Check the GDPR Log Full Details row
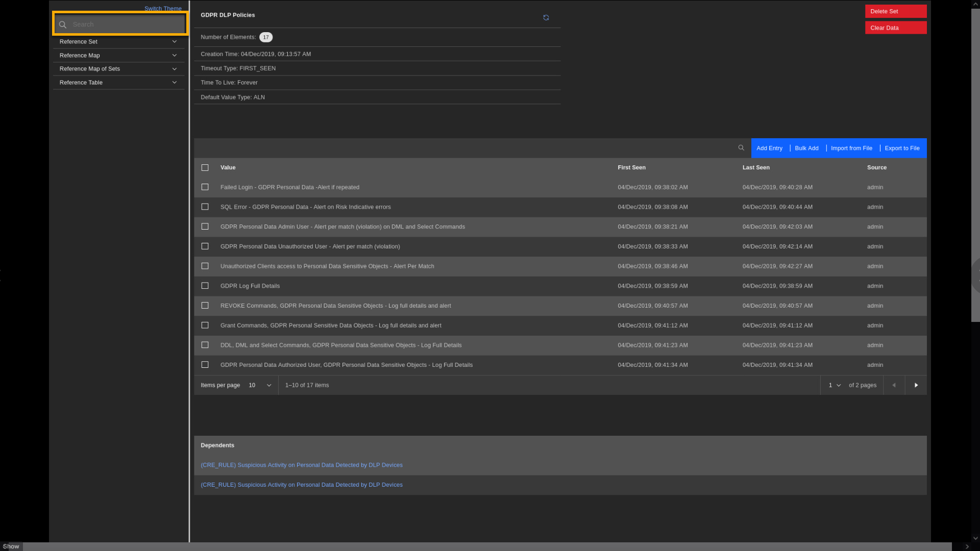Screen dimensions: 980x551 coord(205,286)
